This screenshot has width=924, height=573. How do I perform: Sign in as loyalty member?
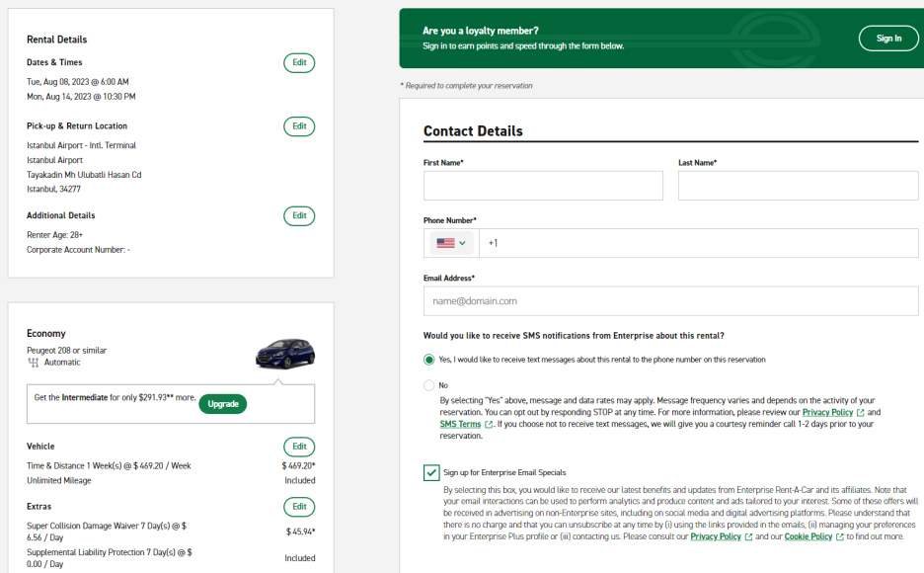[888, 39]
